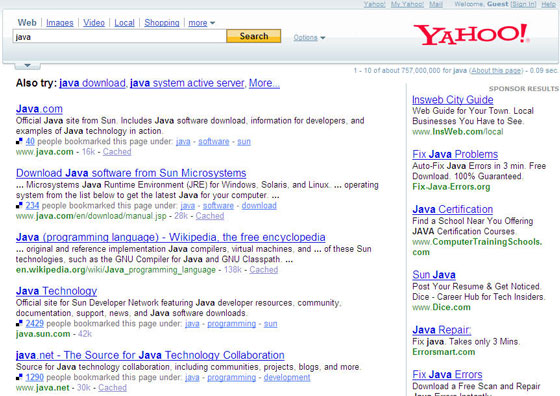
Task: Open Wikipedia Java programming language result
Action: pos(171,237)
